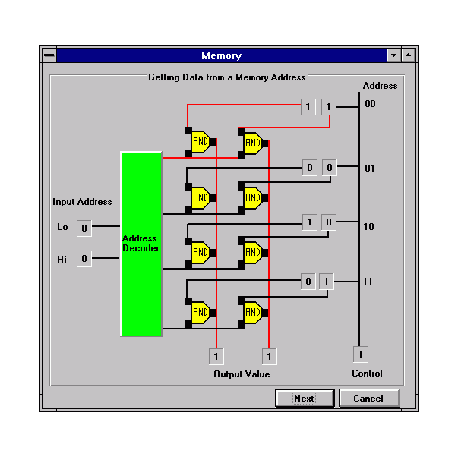Viewport: 458px width, 458px height.
Task: Select the left AND gate of address 01
Action: pos(201,198)
